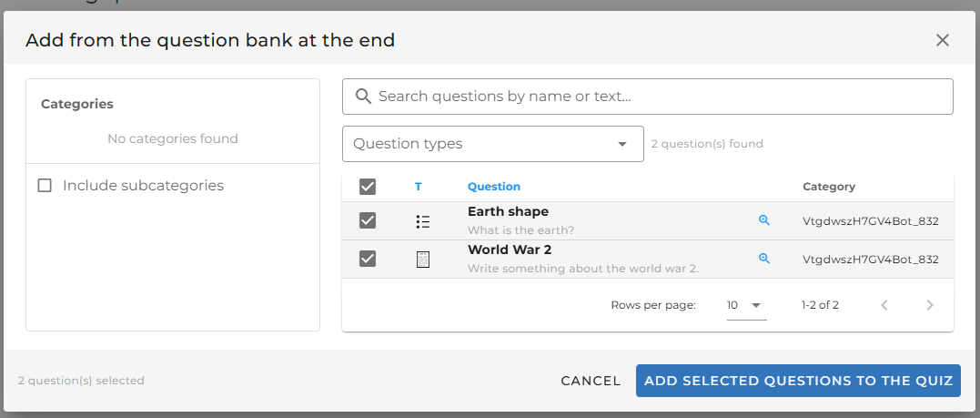The image size is (980, 418).
Task: Click the multiple choice type icon for Earth shape
Action: 422,221
